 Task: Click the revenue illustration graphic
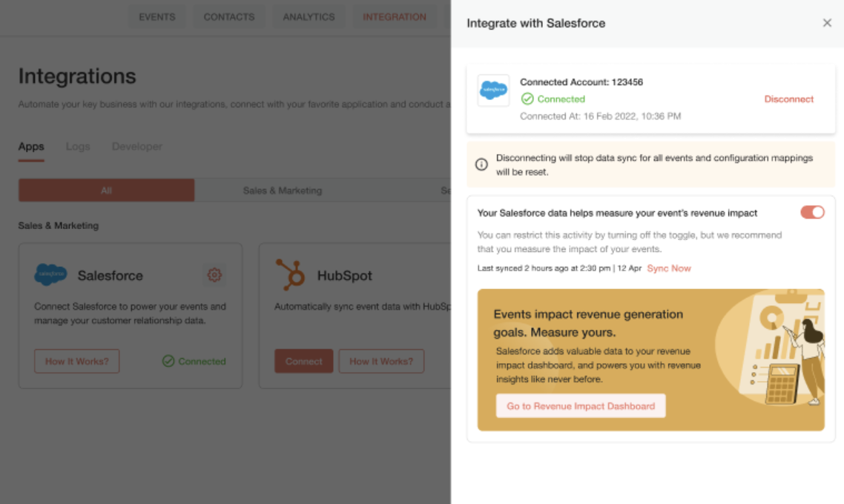768,348
